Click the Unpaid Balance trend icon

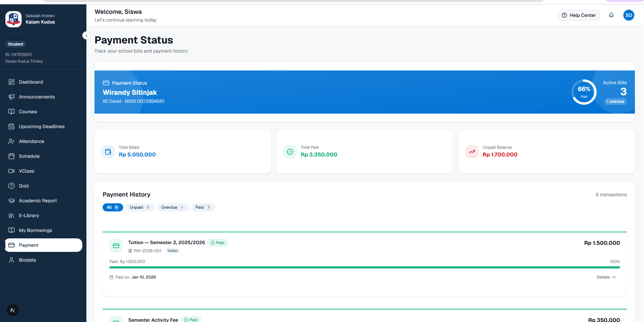click(x=472, y=152)
